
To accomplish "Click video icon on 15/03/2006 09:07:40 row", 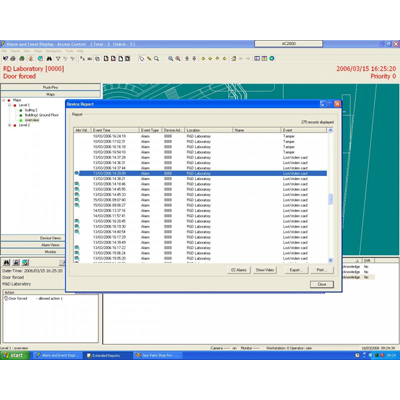I will coord(77,200).
